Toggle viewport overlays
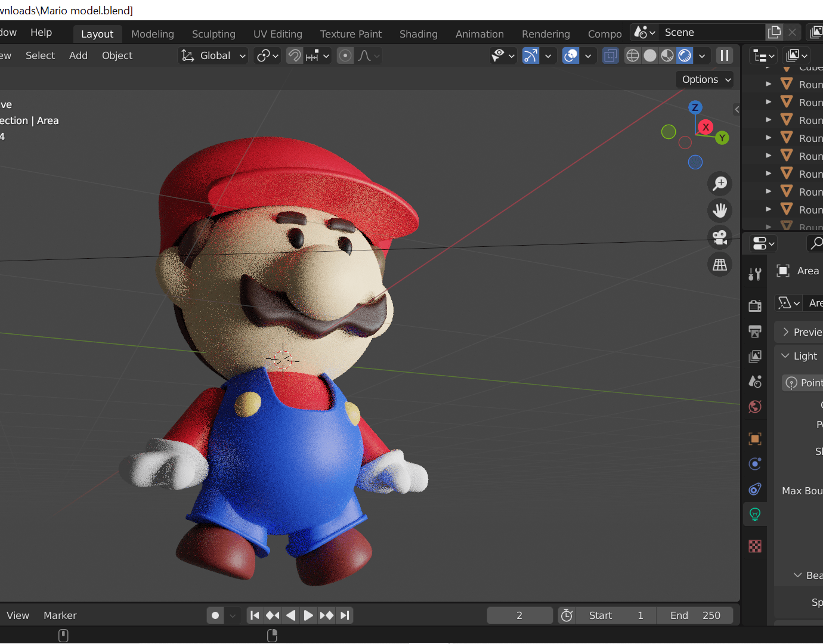The height and width of the screenshot is (644, 823). click(571, 55)
